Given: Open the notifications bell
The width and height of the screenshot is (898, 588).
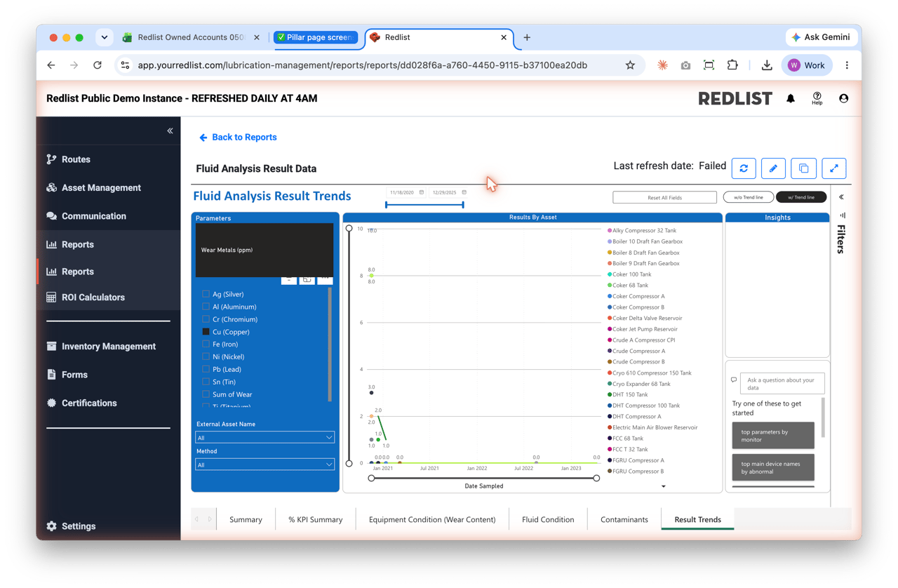Looking at the screenshot, I should pyautogui.click(x=791, y=99).
